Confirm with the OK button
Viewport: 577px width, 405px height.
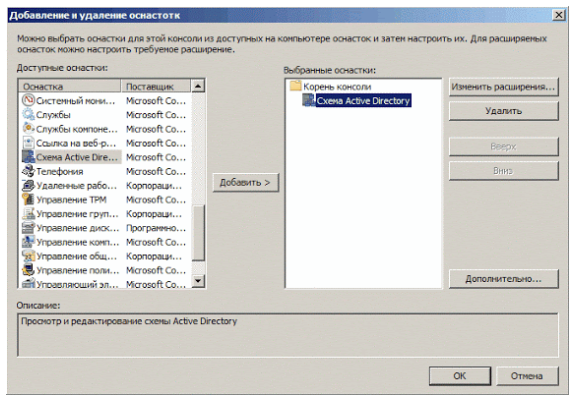pyautogui.click(x=460, y=376)
